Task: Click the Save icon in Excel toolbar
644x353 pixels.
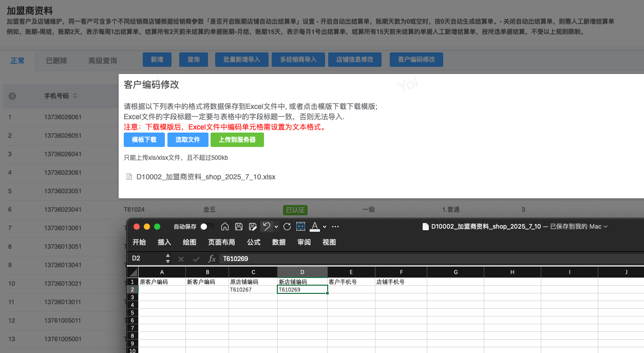Action: pyautogui.click(x=239, y=227)
